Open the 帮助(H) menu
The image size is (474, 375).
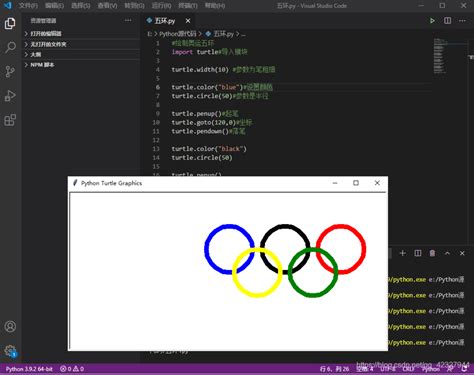215,6
